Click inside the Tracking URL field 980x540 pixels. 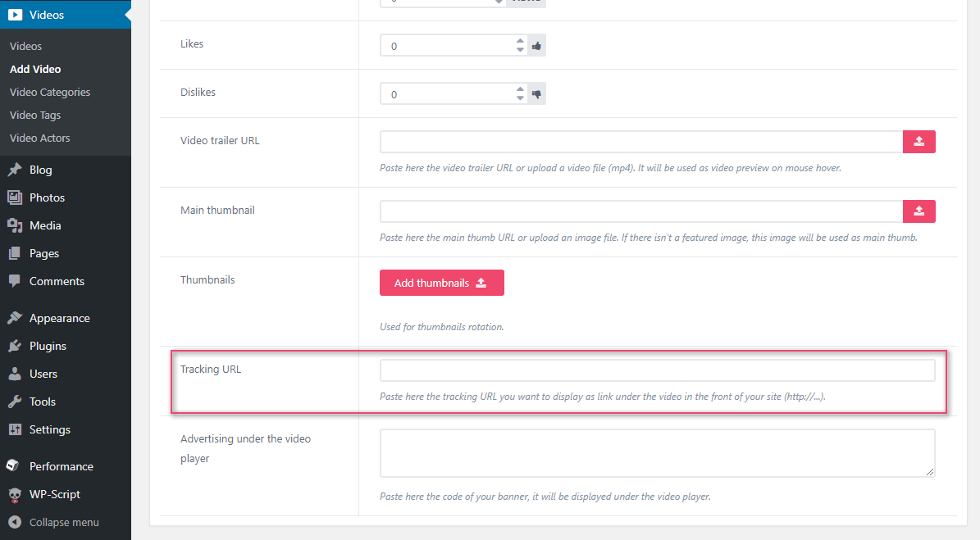click(656, 370)
